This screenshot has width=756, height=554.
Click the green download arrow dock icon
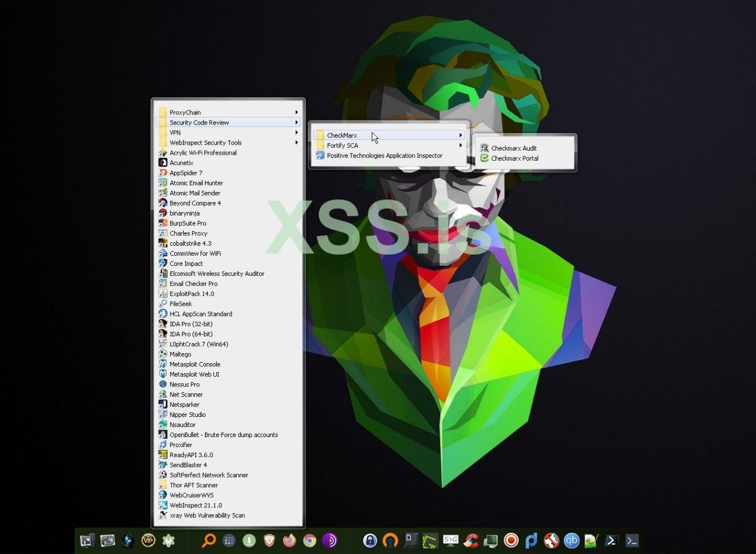tap(249, 540)
